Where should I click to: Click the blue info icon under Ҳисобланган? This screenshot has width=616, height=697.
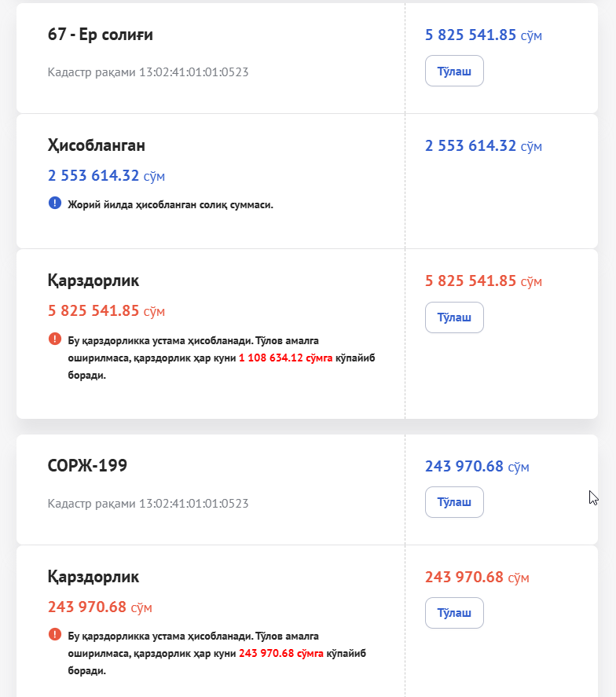pyautogui.click(x=54, y=204)
